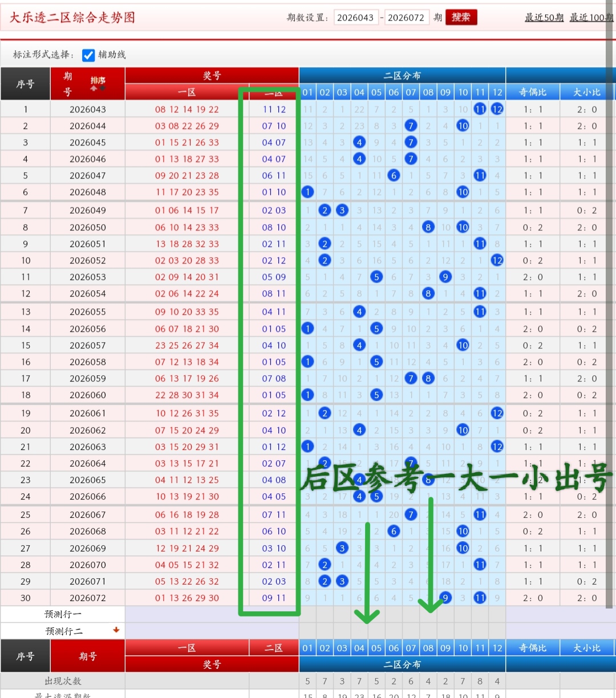Select the period number 2026046
Screen dimensions: 616x698
tap(88, 159)
